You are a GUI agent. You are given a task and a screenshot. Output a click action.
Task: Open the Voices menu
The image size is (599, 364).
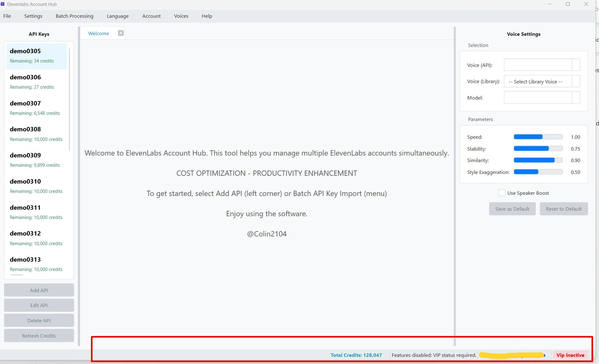(181, 16)
